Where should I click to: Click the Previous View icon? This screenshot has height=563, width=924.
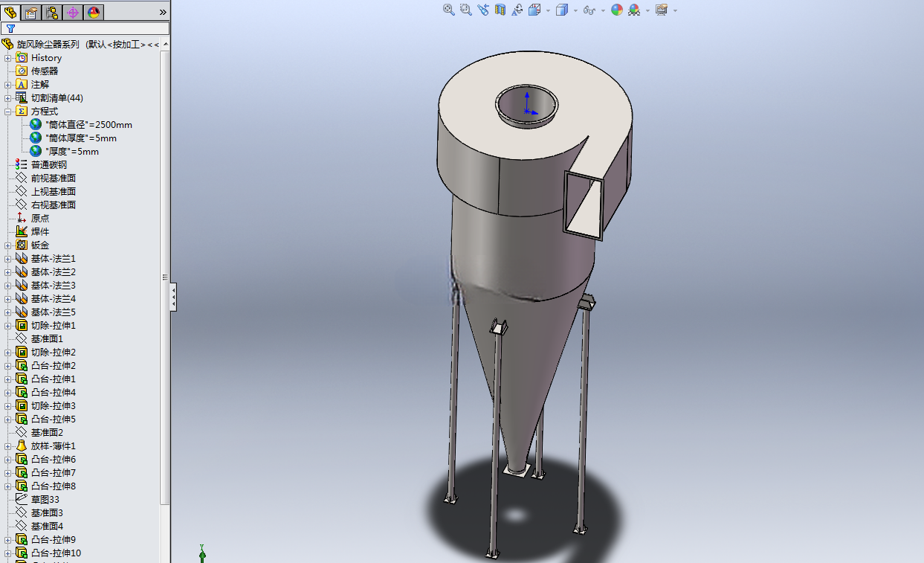(483, 10)
